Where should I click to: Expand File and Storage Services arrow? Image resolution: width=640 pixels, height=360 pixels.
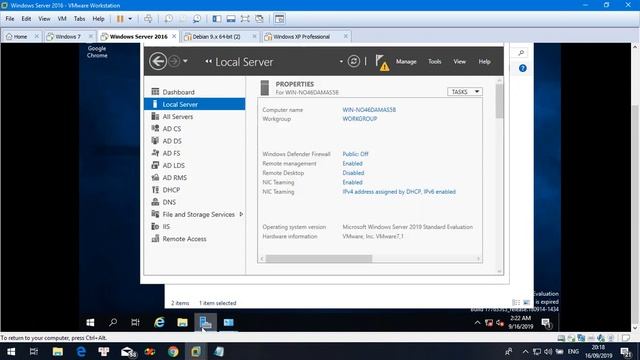241,214
